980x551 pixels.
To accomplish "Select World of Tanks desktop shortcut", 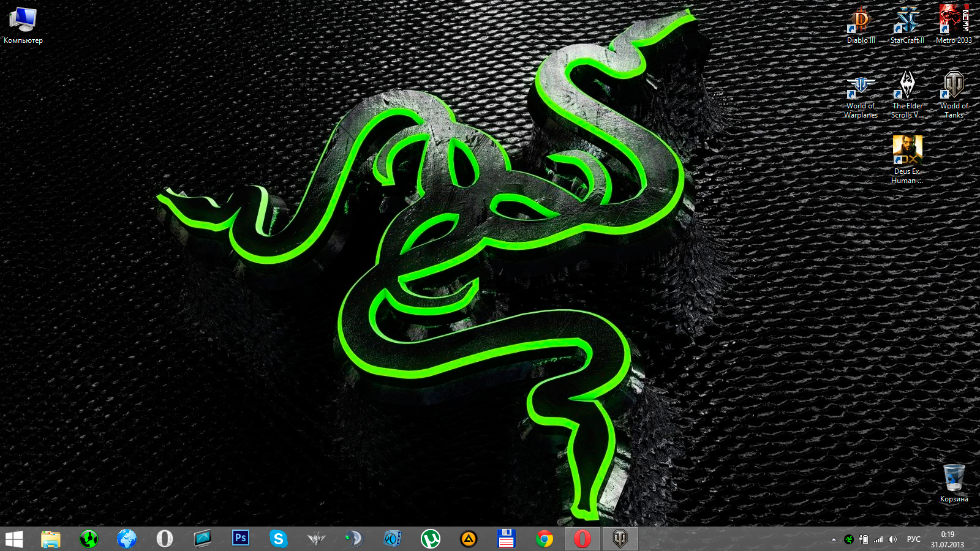I will [954, 96].
